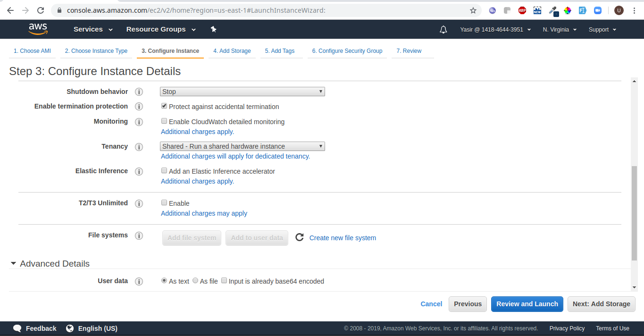Select the As file radio button
The width and height of the screenshot is (644, 336).
[195, 281]
